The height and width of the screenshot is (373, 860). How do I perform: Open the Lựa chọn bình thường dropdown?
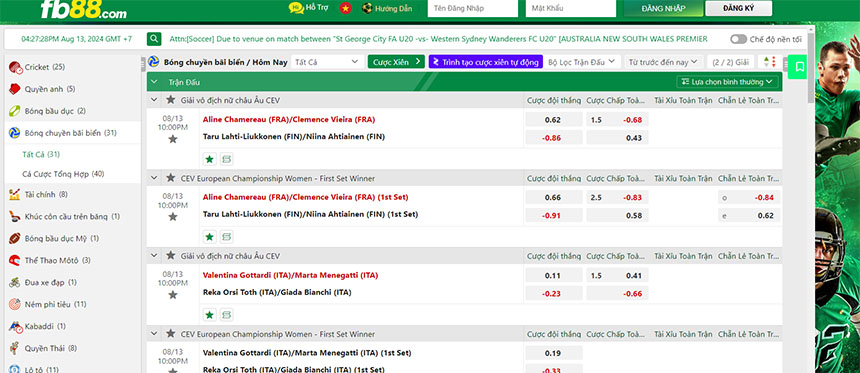pos(727,82)
